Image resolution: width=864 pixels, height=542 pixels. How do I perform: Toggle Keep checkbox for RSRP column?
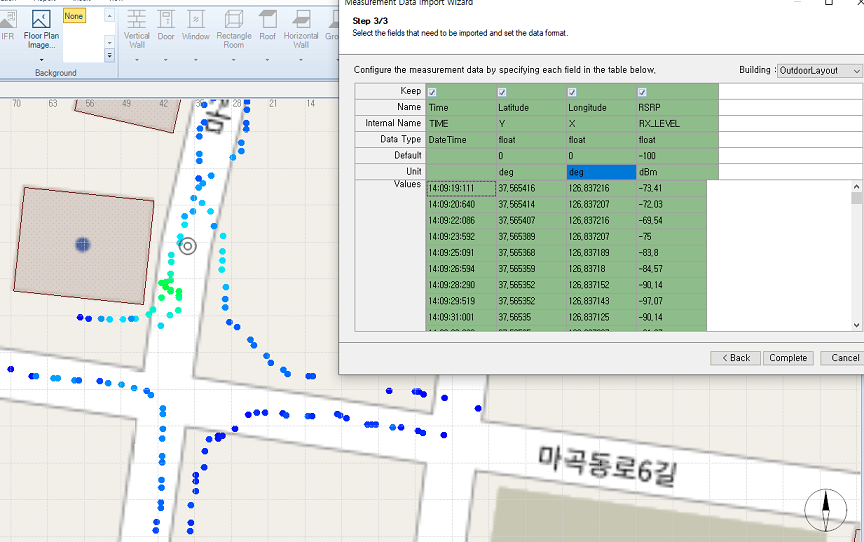(642, 92)
